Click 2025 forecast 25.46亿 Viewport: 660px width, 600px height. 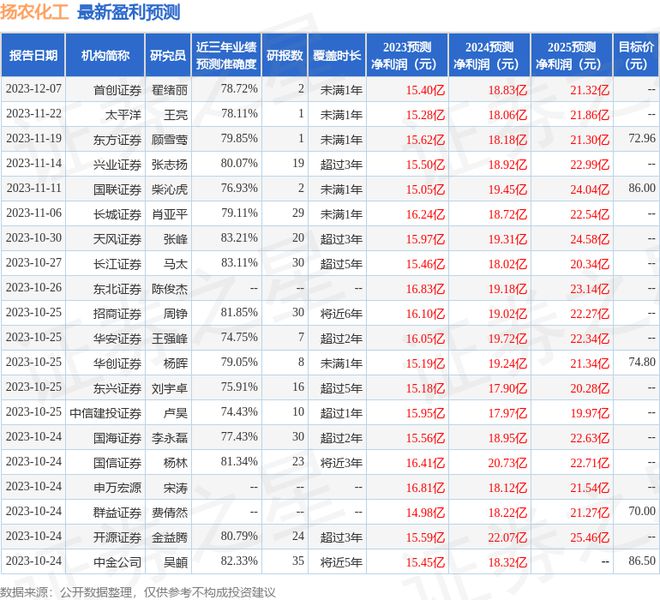click(590, 537)
